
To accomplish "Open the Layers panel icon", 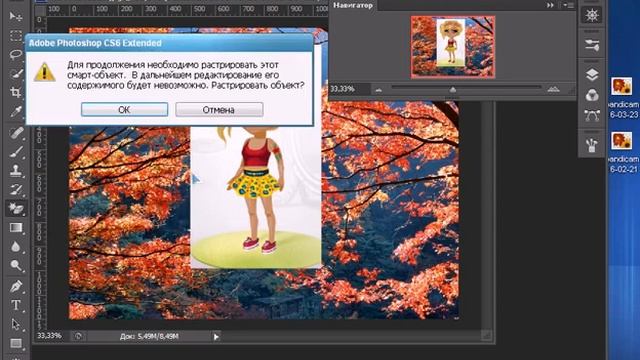I will (x=592, y=75).
